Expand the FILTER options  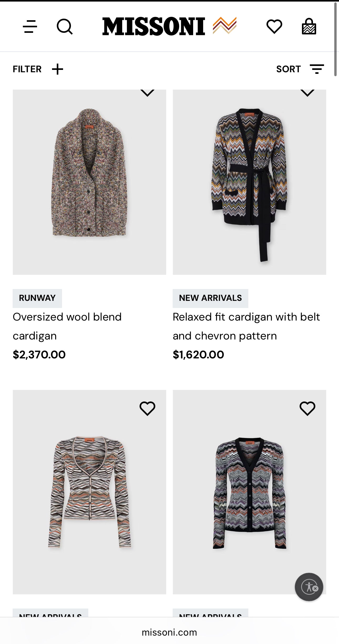click(27, 69)
